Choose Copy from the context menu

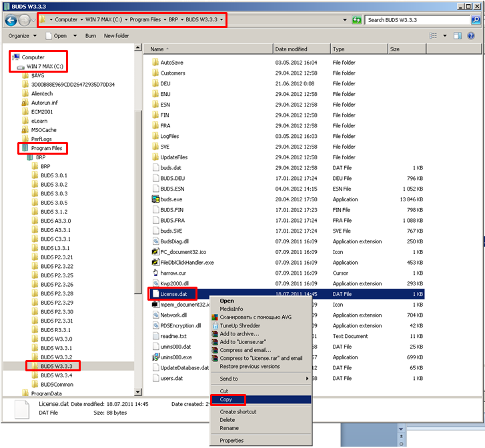pyautogui.click(x=227, y=400)
